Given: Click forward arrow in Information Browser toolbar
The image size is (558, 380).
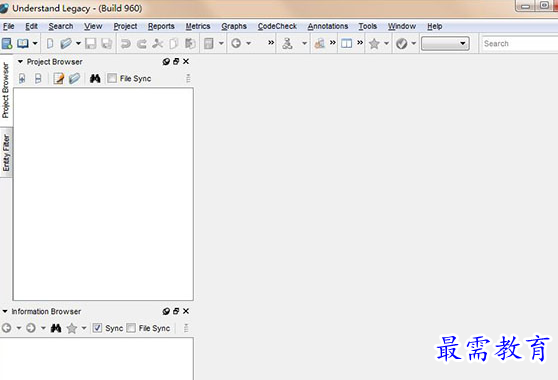Looking at the screenshot, I should [31, 328].
